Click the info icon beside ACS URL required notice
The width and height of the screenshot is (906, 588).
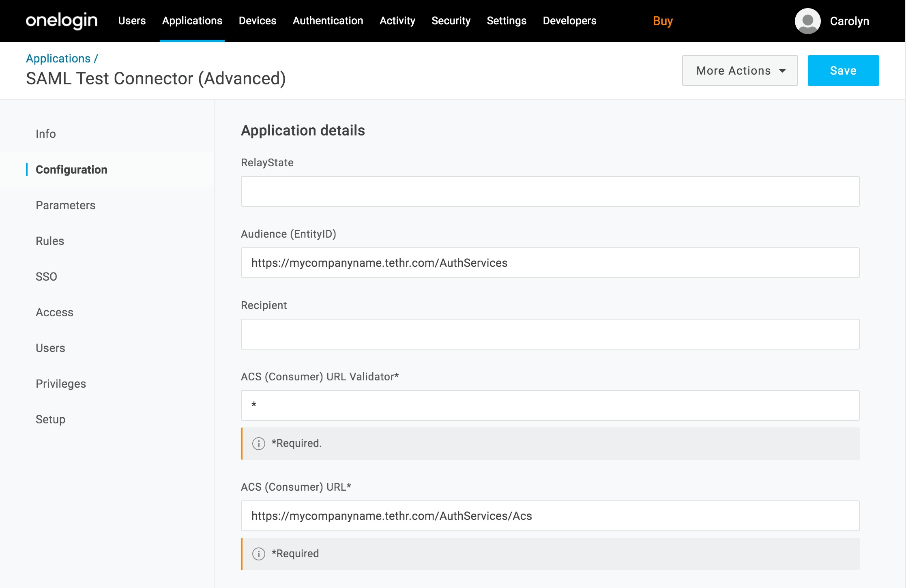[258, 554]
